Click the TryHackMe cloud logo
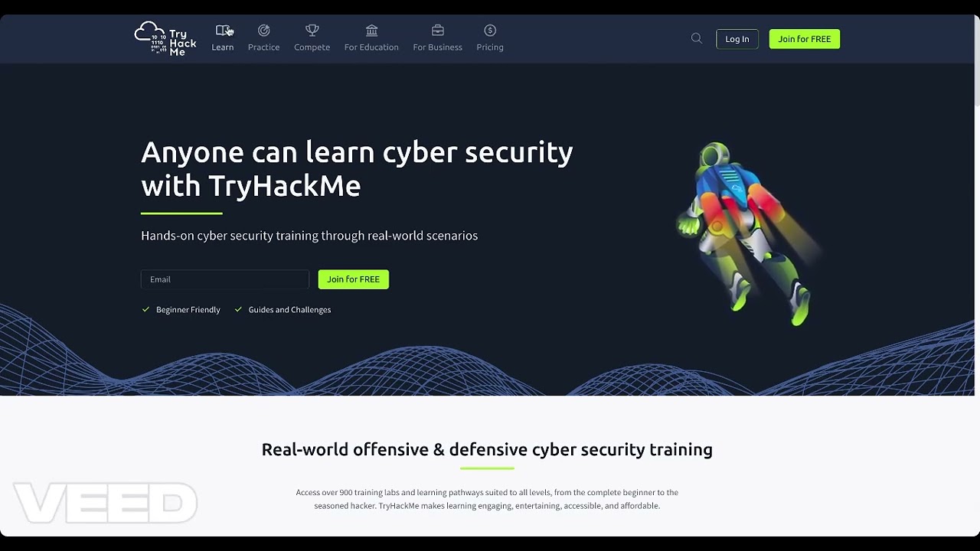980x551 pixels. pos(165,38)
